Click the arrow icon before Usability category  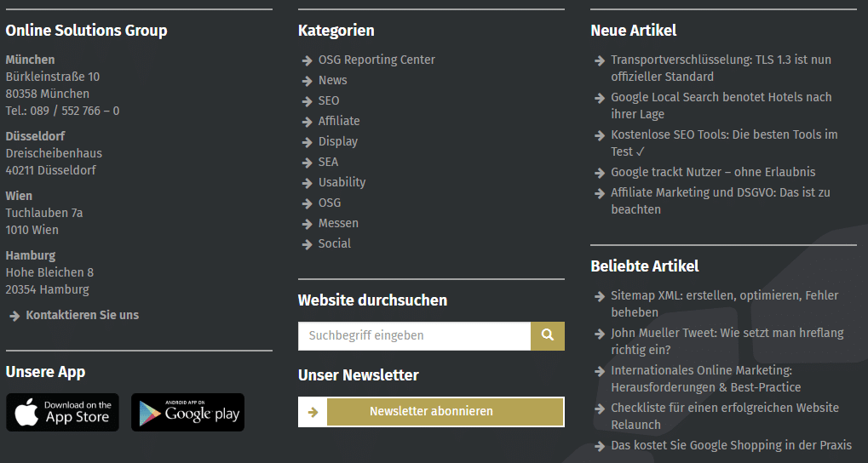308,183
